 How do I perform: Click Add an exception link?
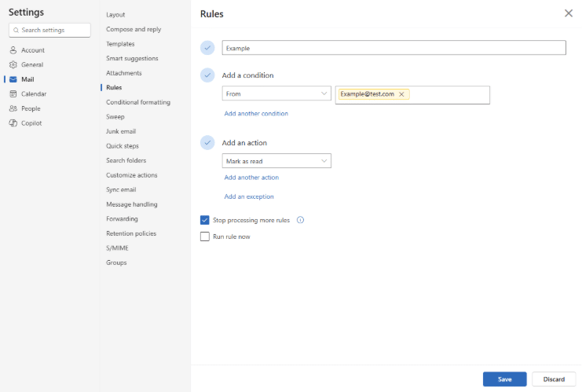(249, 196)
